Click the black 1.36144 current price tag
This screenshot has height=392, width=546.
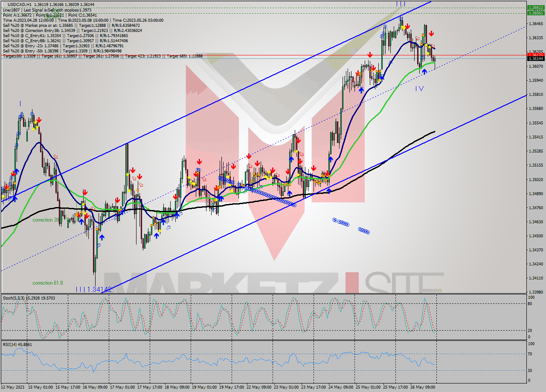click(x=535, y=59)
